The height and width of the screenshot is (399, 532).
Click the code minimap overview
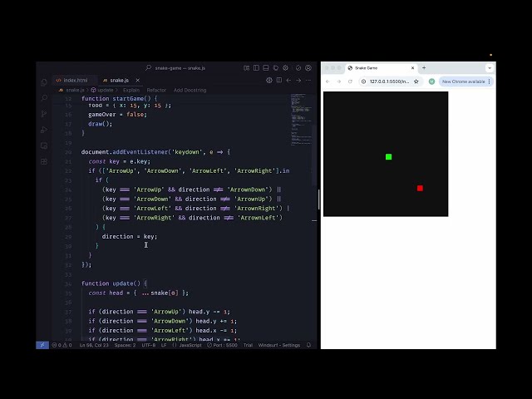[301, 120]
